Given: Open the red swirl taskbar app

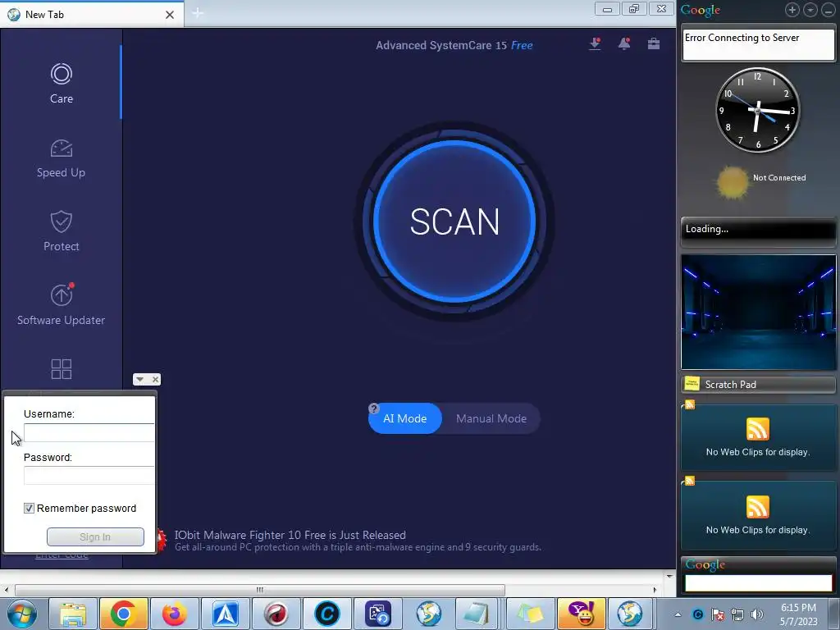Looking at the screenshot, I should point(276,614).
